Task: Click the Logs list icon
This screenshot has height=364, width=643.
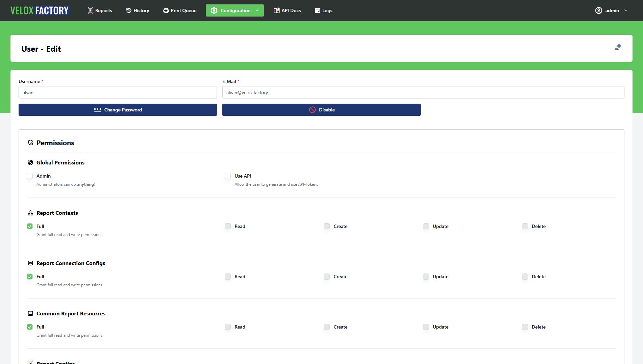Action: (318, 10)
